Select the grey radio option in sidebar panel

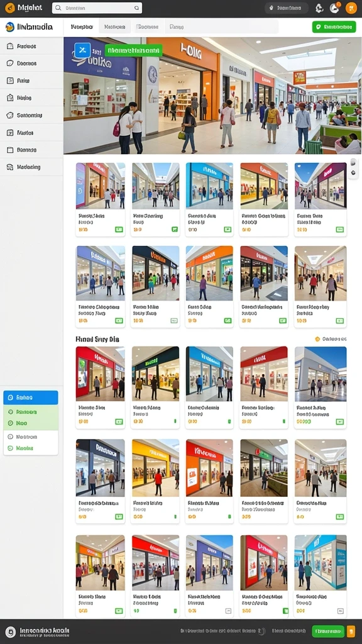point(11,436)
